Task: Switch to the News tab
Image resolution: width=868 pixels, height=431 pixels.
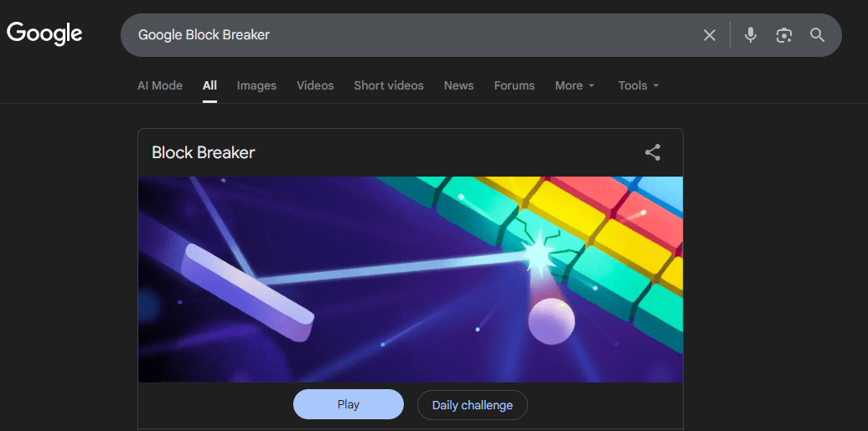Action: [459, 85]
